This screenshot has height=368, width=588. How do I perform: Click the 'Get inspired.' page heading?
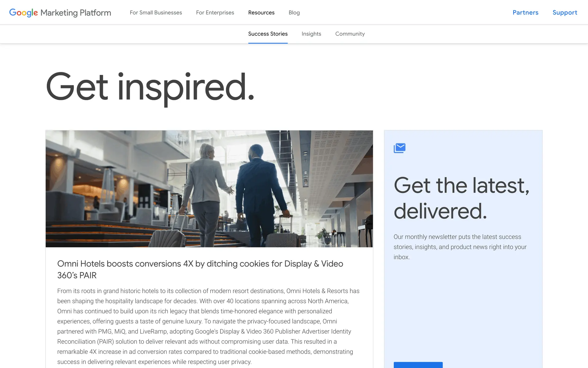click(x=150, y=87)
